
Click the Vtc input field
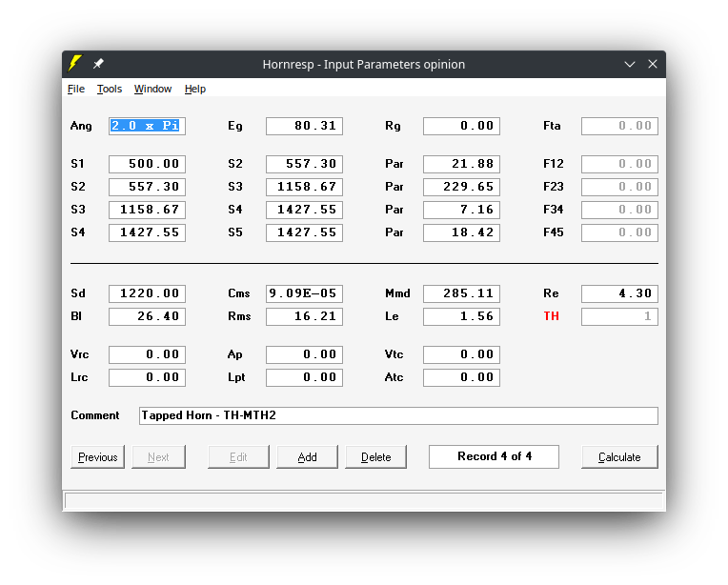pyautogui.click(x=461, y=354)
